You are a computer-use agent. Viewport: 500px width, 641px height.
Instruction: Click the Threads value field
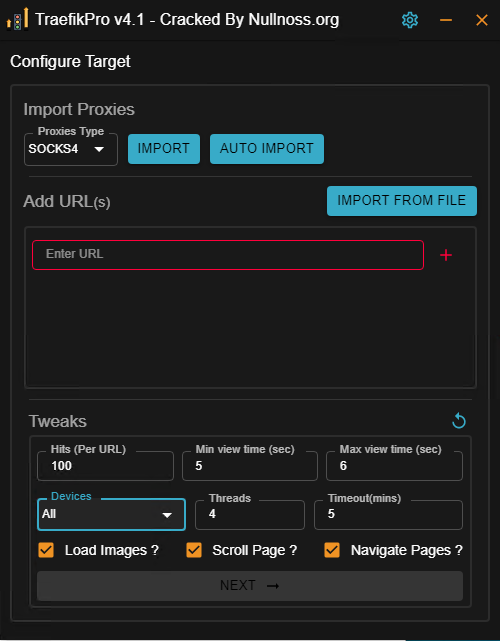[249, 514]
